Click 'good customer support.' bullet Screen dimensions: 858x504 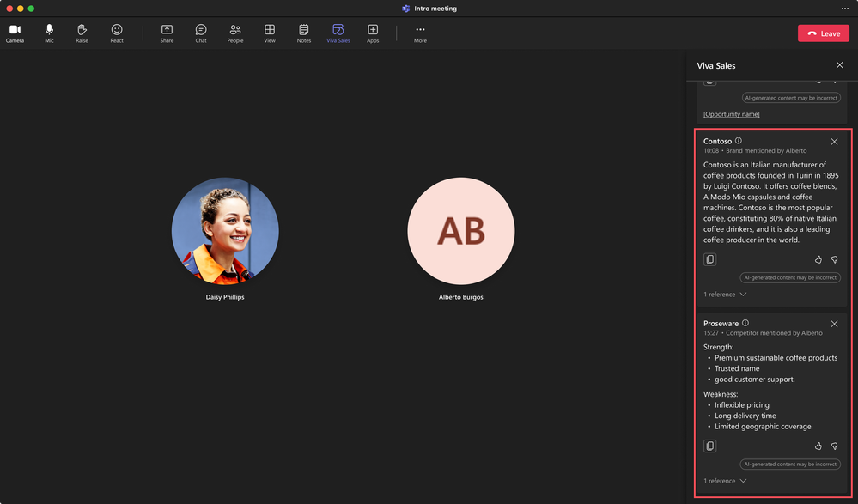click(754, 380)
